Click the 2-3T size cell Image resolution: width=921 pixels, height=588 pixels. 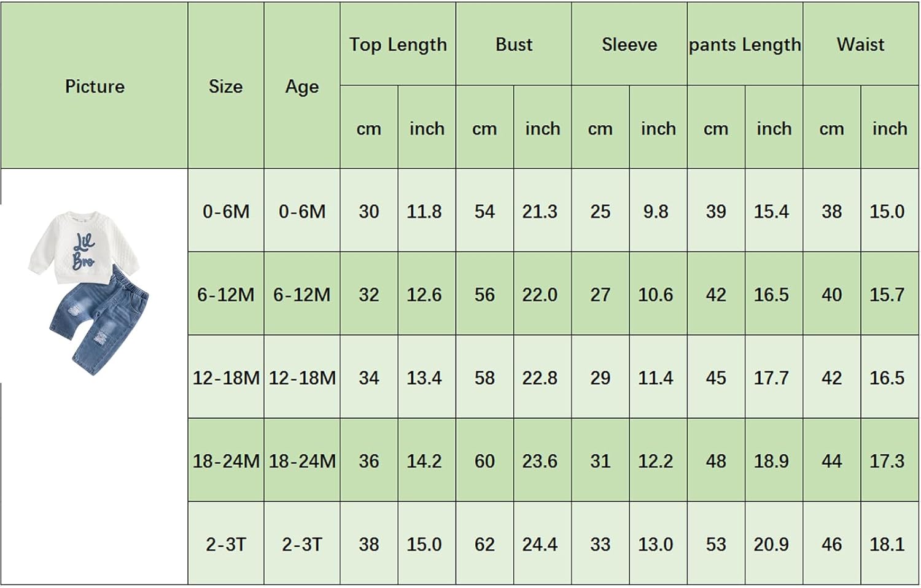[226, 543]
